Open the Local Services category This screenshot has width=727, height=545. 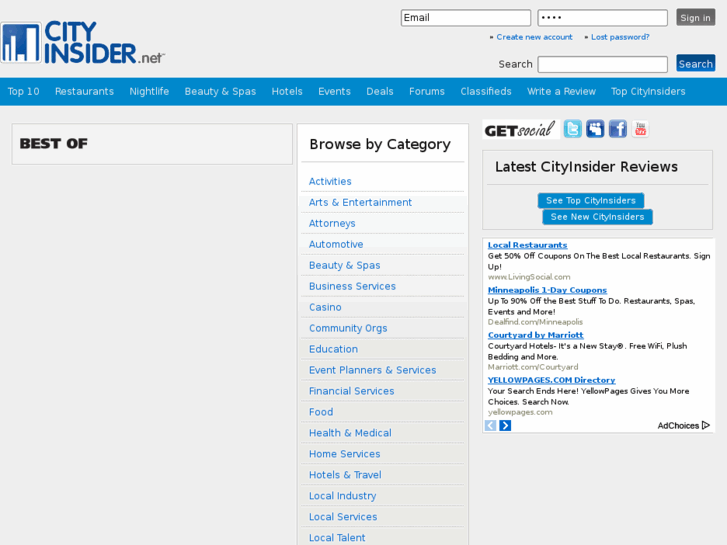pyautogui.click(x=343, y=517)
